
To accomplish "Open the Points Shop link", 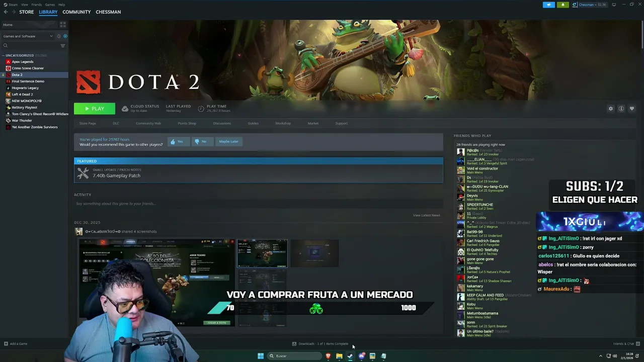I will click(x=187, y=123).
